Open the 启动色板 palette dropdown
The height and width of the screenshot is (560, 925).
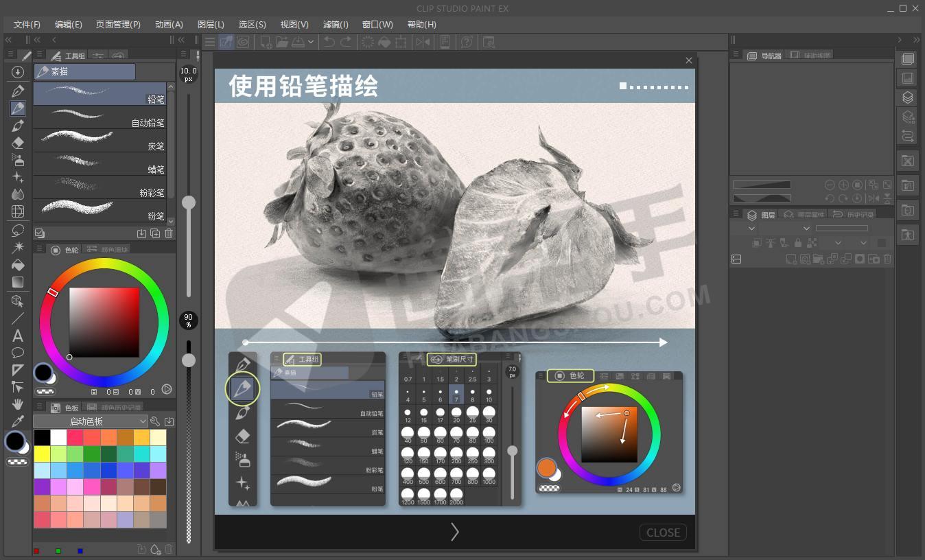click(x=91, y=421)
